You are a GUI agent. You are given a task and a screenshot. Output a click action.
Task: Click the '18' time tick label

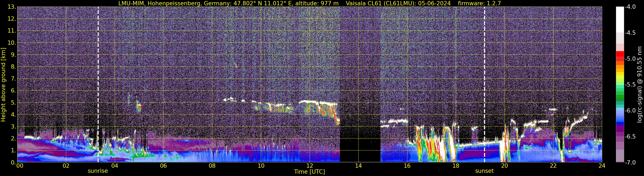tap(456, 166)
